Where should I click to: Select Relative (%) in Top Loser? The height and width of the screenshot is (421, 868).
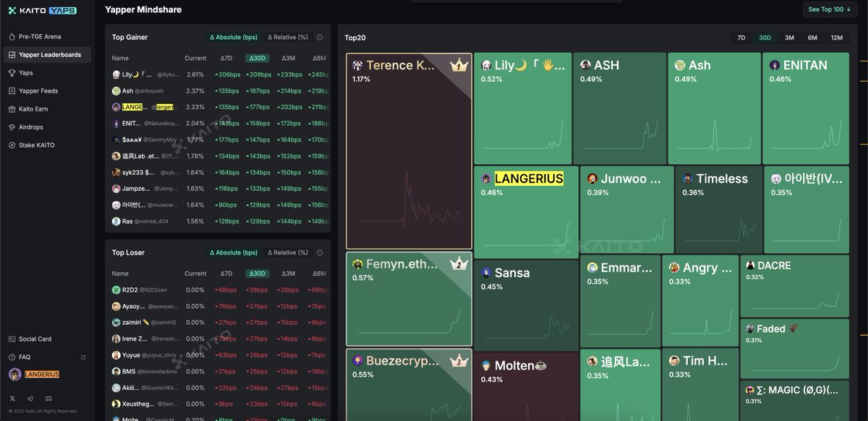coord(288,253)
